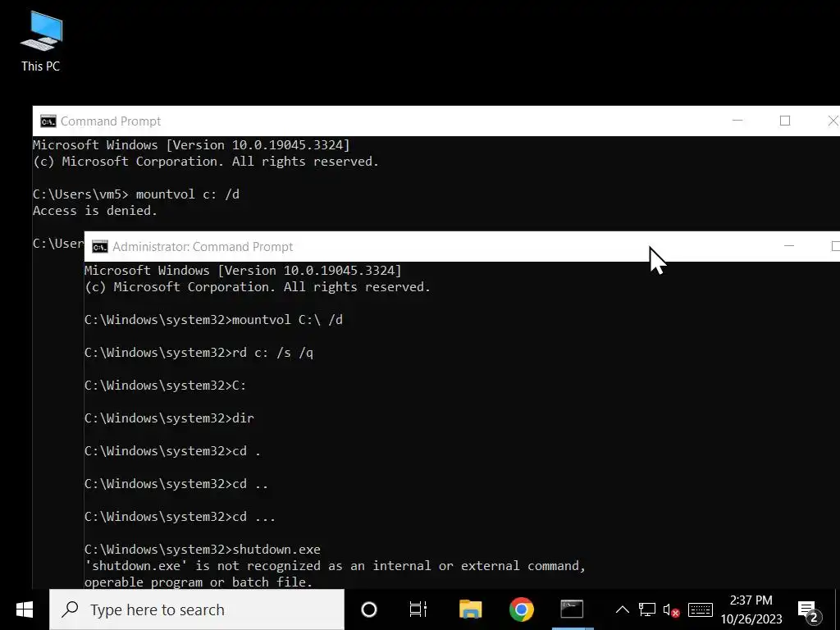Close the back Command Prompt window

click(x=833, y=121)
